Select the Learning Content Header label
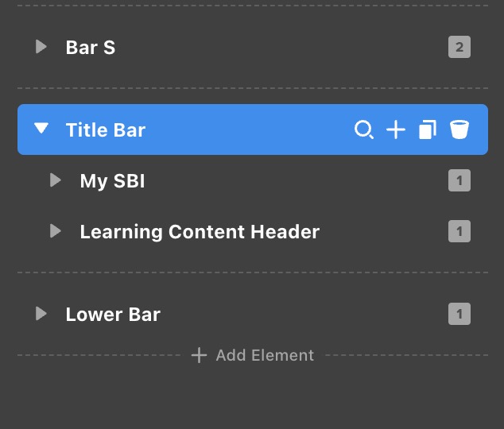 (200, 232)
